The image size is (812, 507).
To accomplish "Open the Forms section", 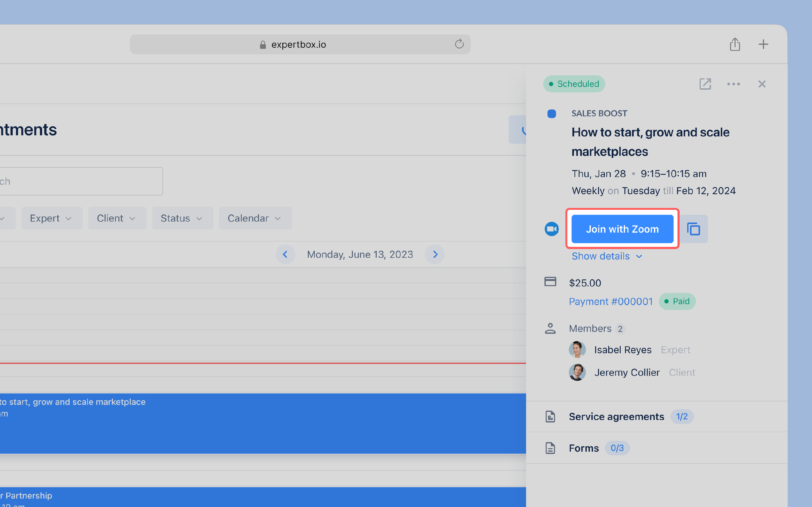I will [584, 448].
